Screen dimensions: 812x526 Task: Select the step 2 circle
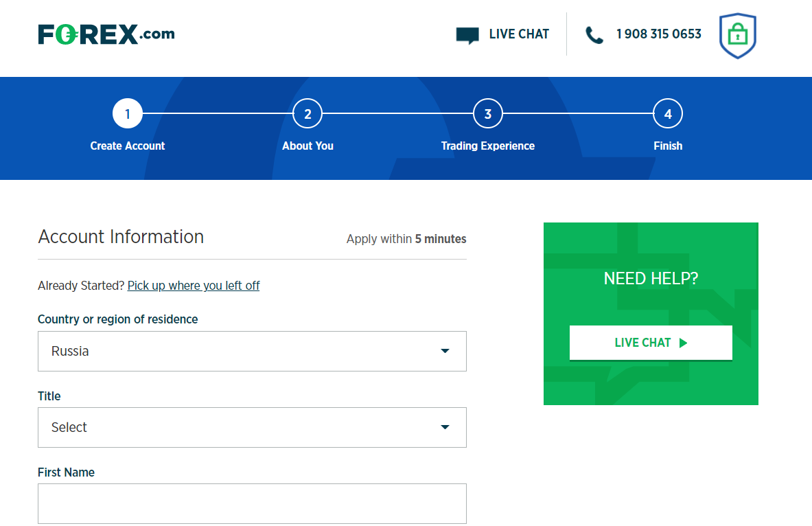click(x=308, y=114)
